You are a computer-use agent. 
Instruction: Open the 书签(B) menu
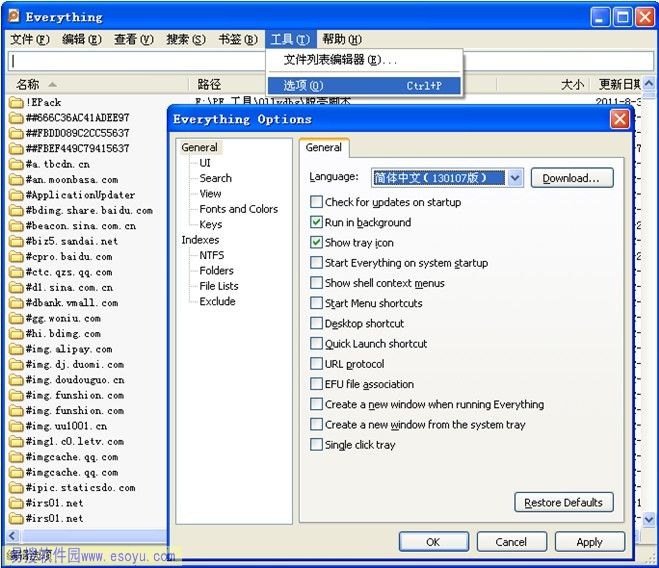pos(238,40)
